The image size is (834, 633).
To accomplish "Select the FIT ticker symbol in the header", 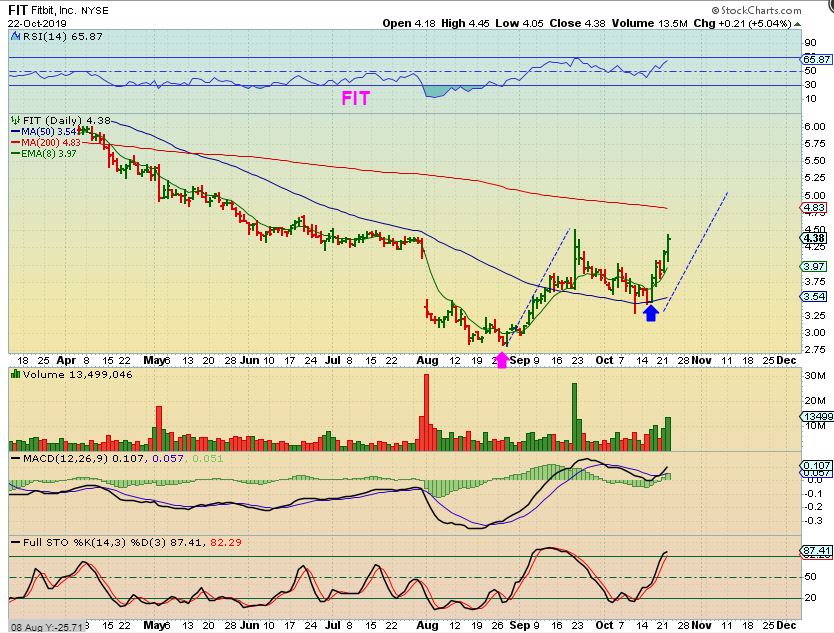I will [x=18, y=10].
